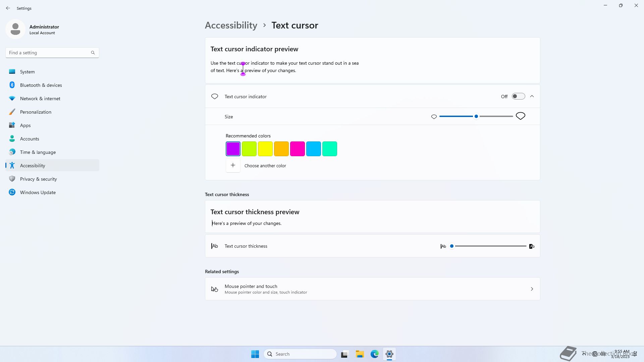This screenshot has width=644, height=362.
Task: Collapse the Text cursor indicator section
Action: pyautogui.click(x=532, y=97)
